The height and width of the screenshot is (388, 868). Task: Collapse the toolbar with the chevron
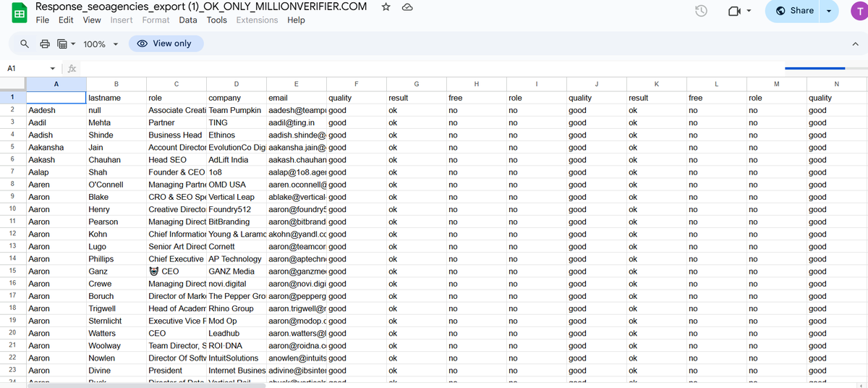(855, 44)
